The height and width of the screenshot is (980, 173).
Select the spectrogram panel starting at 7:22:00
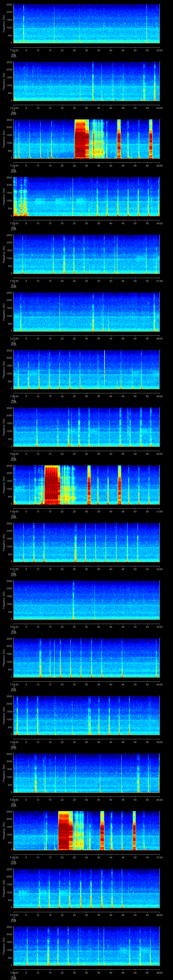[x=86, y=24]
